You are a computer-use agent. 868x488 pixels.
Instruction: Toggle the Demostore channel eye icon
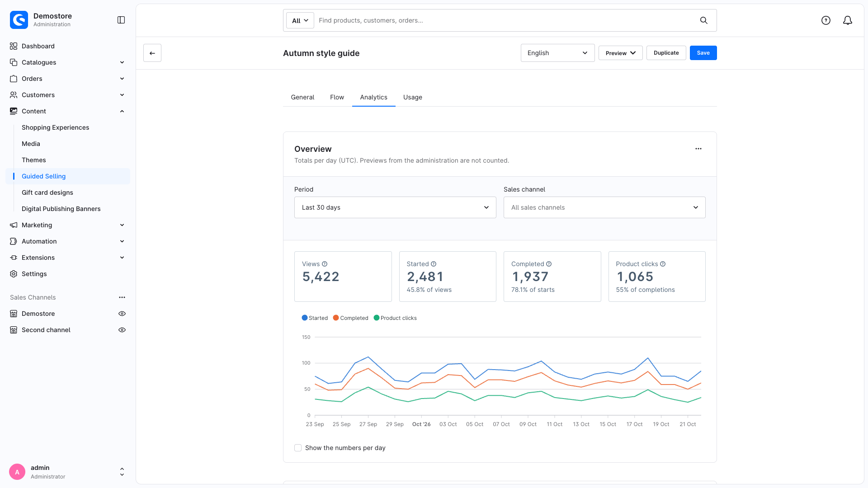[x=122, y=314]
